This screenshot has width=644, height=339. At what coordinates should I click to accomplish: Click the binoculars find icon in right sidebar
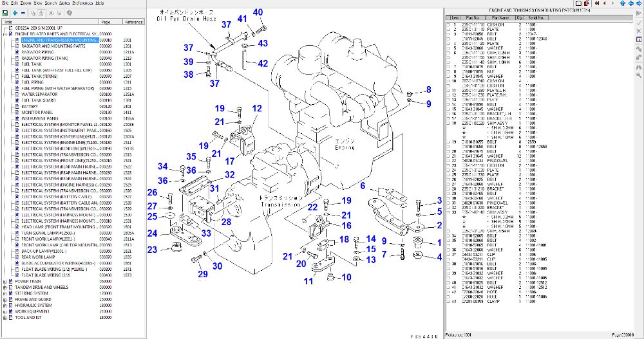(639, 67)
